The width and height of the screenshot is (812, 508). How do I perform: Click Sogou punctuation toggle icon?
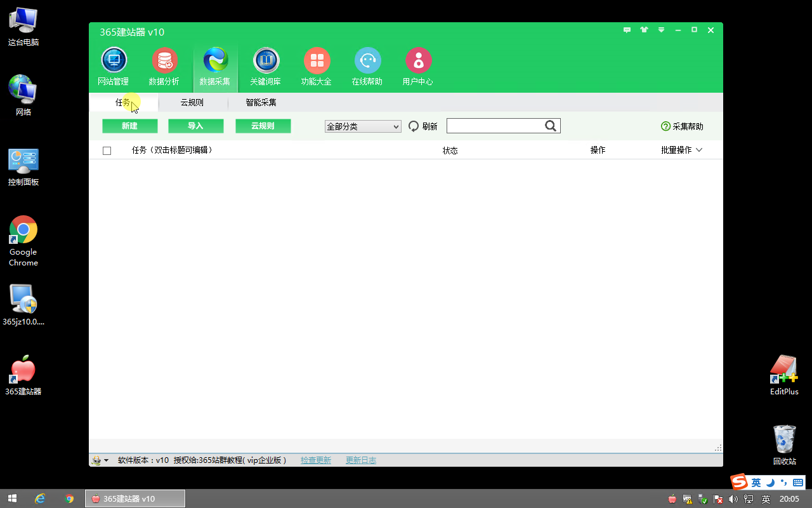click(784, 483)
